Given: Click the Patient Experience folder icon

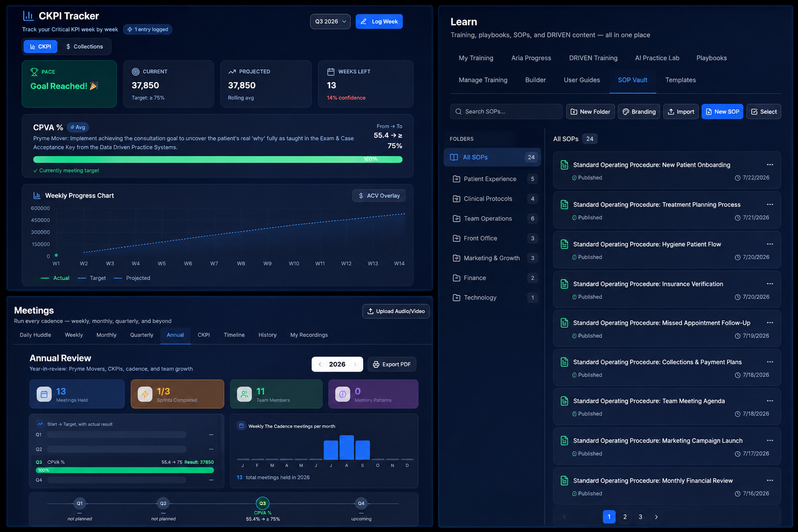Looking at the screenshot, I should [x=456, y=179].
